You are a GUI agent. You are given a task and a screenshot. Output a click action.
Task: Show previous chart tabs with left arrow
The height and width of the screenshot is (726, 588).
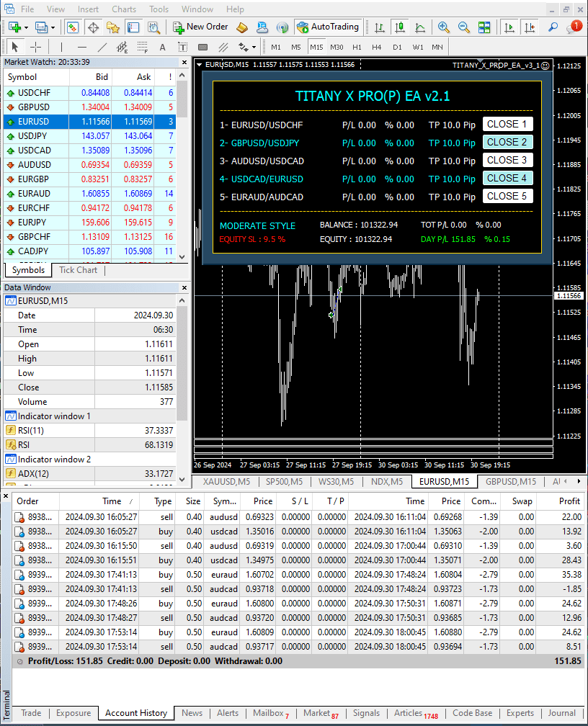[x=565, y=482]
